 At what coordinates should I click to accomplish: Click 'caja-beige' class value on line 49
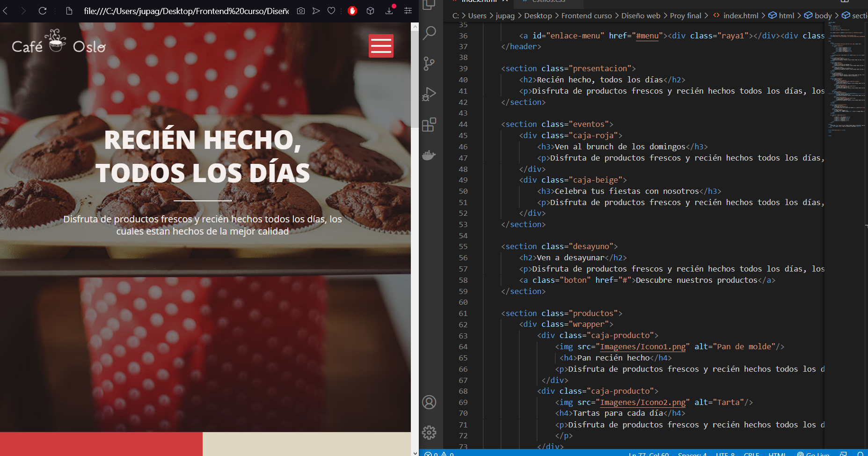click(596, 180)
